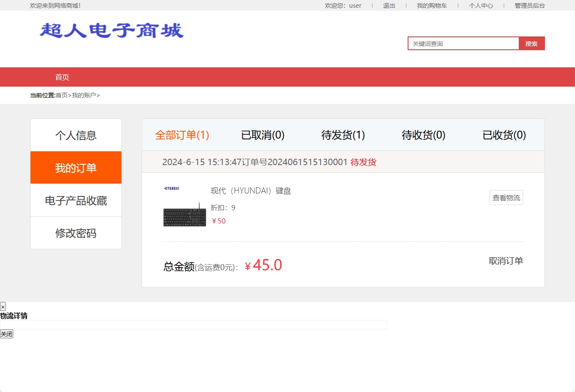575x392 pixels.
Task: Switch to the 已收货(0) orders tab
Action: coord(504,135)
